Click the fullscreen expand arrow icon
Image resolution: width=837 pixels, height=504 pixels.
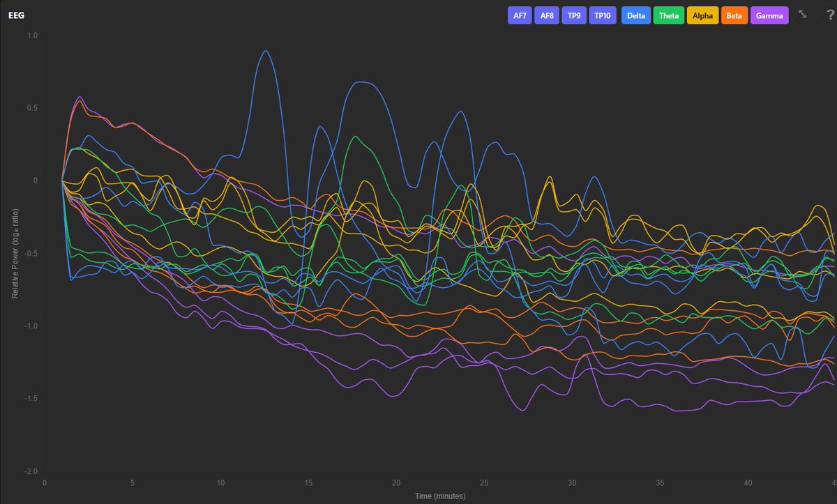(x=802, y=15)
